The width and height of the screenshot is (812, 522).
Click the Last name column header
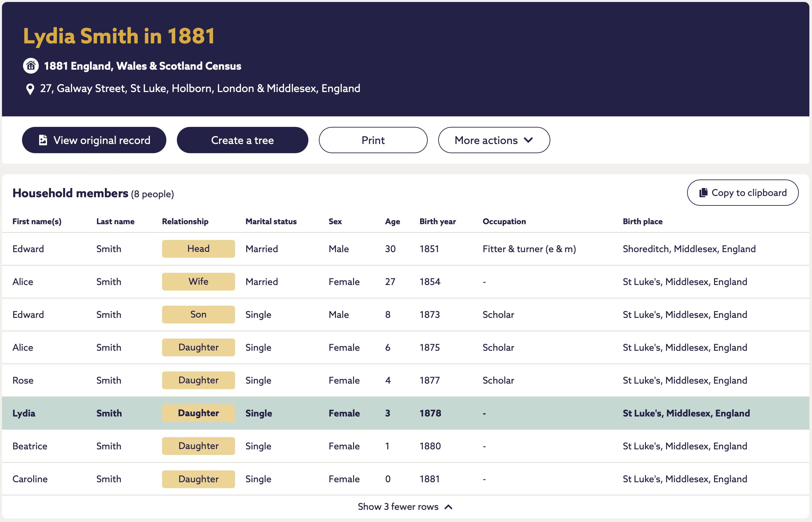[x=115, y=222]
